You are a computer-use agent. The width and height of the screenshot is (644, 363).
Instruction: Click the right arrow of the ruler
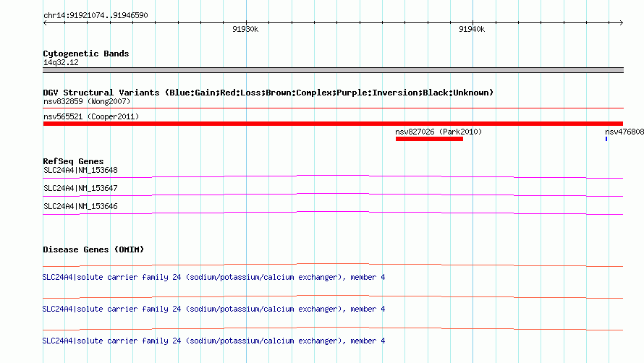622,22
